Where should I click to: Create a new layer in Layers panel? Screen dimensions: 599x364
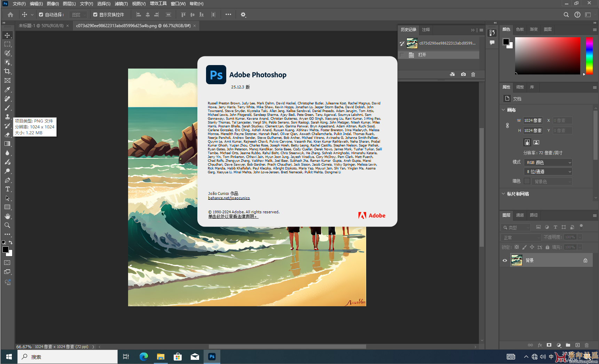577,345
